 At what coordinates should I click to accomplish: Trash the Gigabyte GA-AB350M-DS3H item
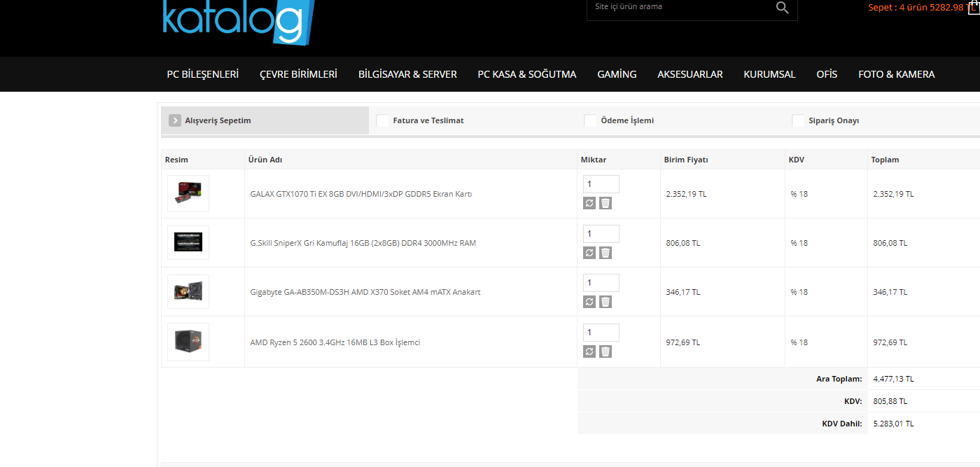click(605, 301)
